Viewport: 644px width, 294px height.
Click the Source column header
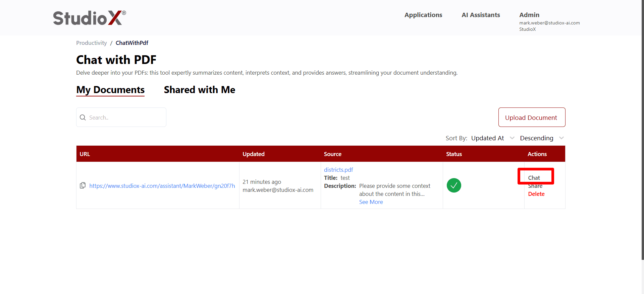pyautogui.click(x=333, y=154)
